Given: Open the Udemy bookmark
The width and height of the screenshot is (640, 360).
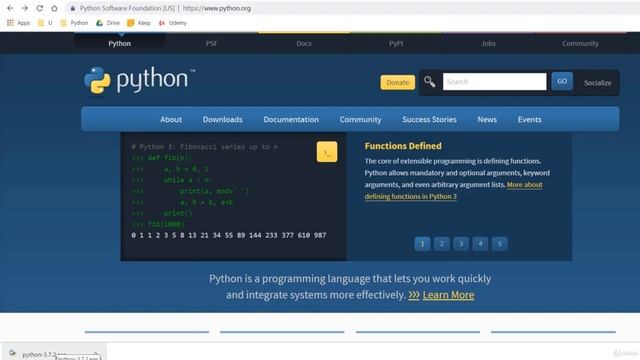Looking at the screenshot, I should click(173, 23).
